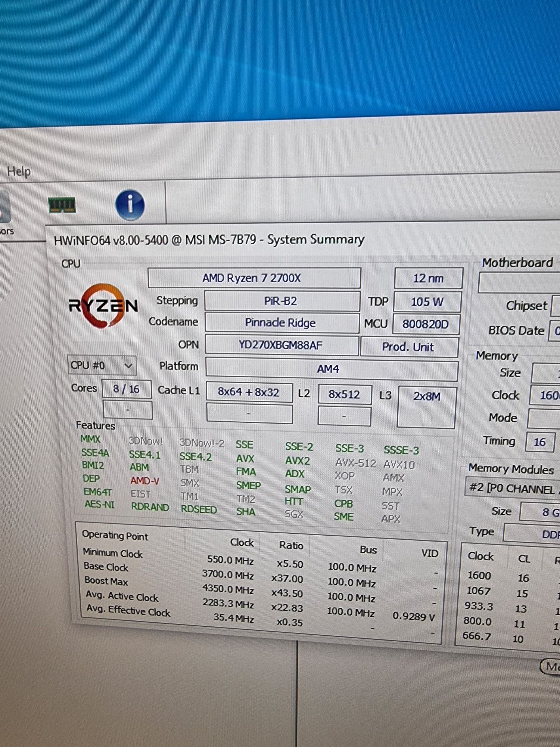Click the Avg. Effective Clock value 35.4 MHz
This screenshot has width=560, height=747.
tap(234, 618)
